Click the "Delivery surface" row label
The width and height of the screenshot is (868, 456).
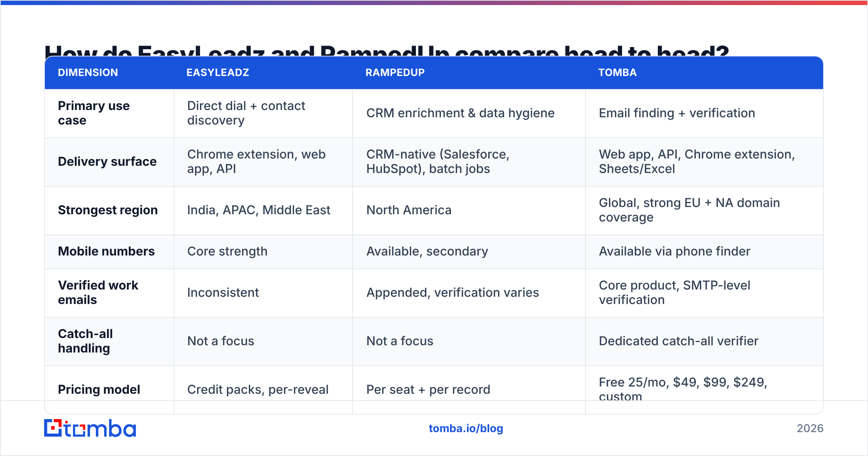(107, 161)
